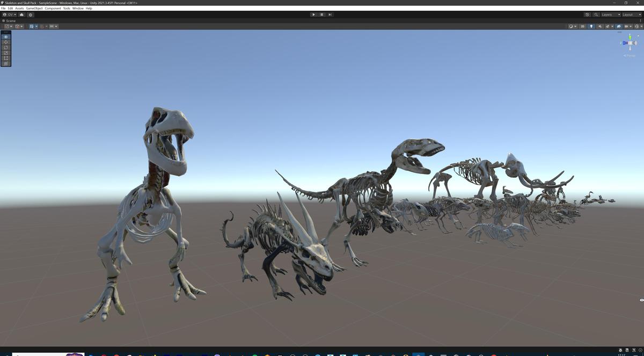This screenshot has width=644, height=356.
Task: Select the Rotate tool
Action: click(5, 47)
